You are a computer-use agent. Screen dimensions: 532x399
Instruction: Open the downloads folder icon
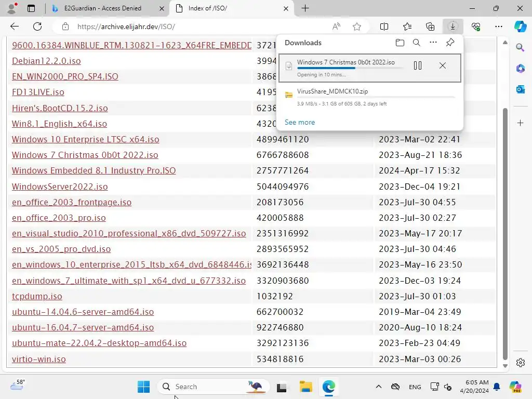[400, 43]
